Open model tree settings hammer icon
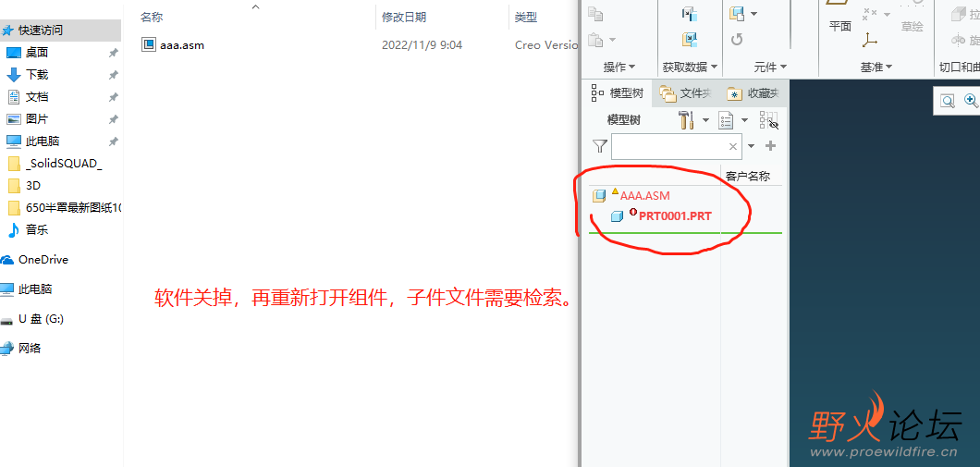 point(686,120)
